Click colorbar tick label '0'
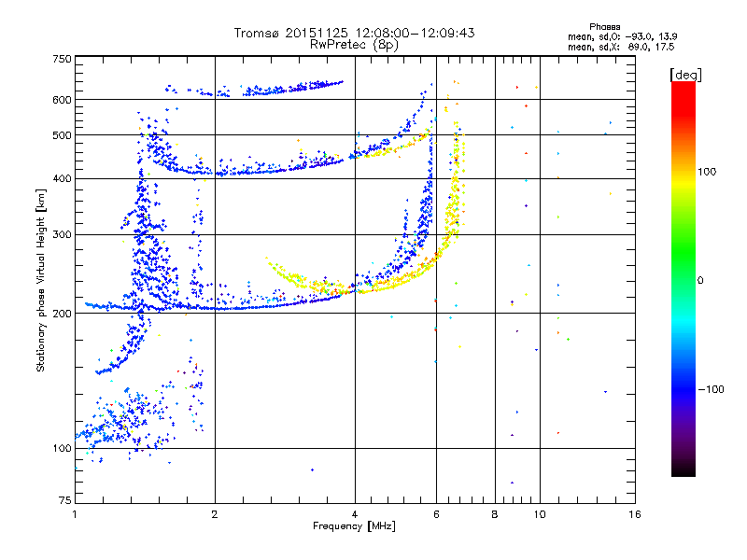The height and width of the screenshot is (560, 747). [700, 281]
